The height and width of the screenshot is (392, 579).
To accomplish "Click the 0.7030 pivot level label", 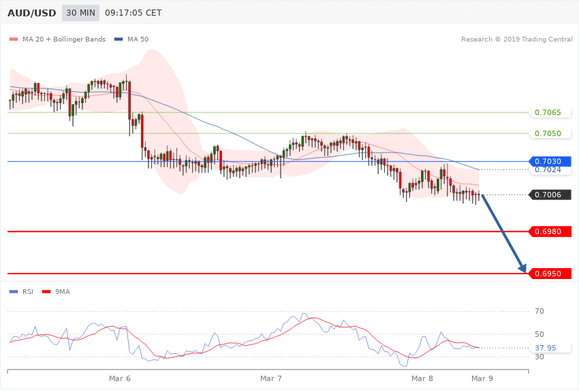I will click(550, 161).
